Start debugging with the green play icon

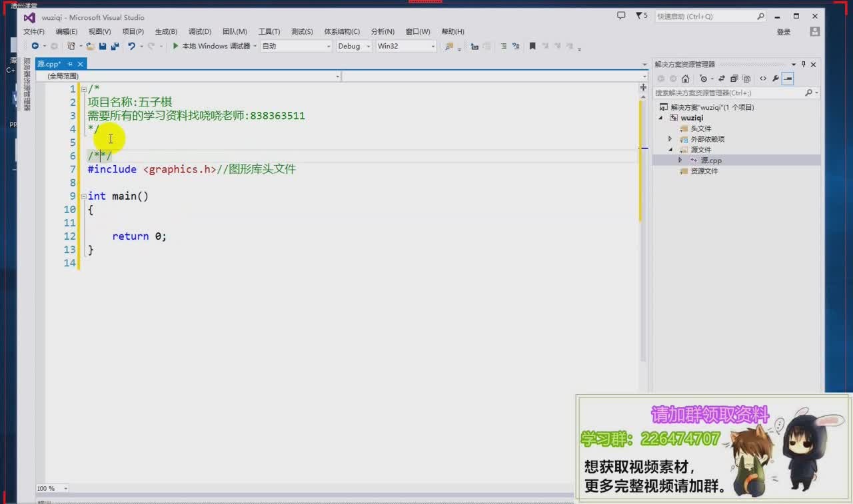point(175,46)
